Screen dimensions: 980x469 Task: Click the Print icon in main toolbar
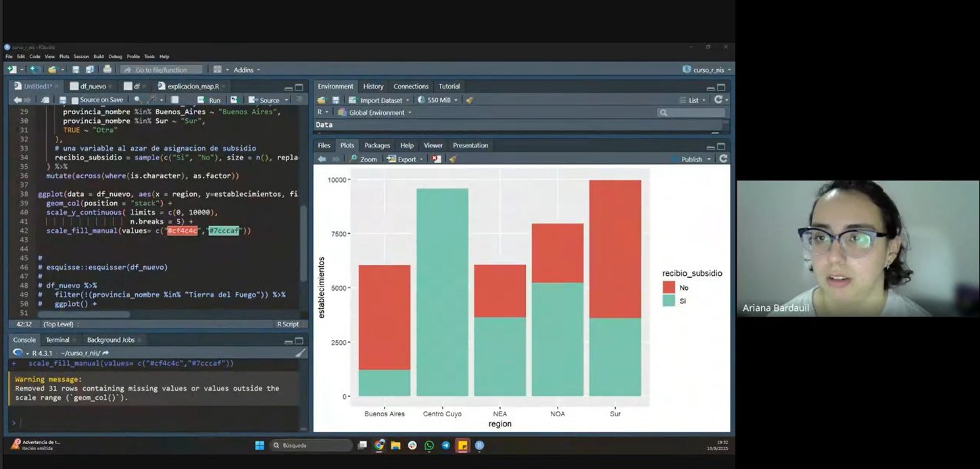107,70
